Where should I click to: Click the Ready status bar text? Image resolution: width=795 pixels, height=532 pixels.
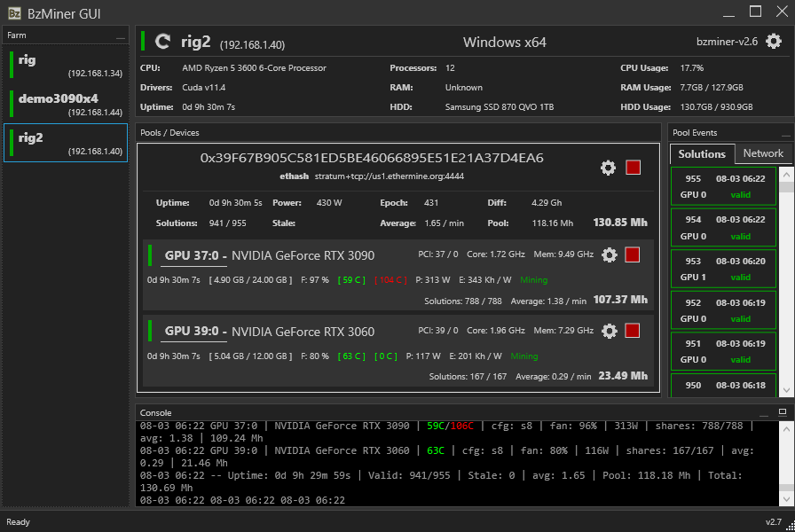point(18,522)
